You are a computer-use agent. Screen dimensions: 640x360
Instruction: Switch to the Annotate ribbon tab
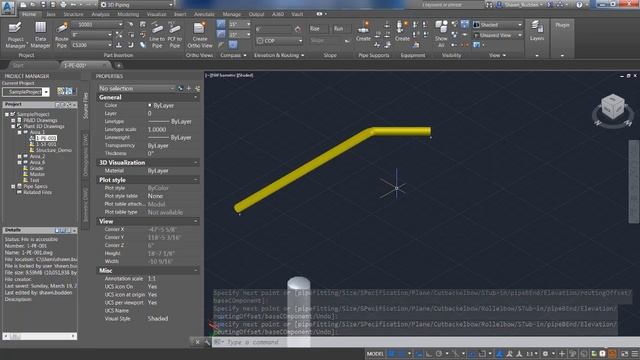[204, 14]
